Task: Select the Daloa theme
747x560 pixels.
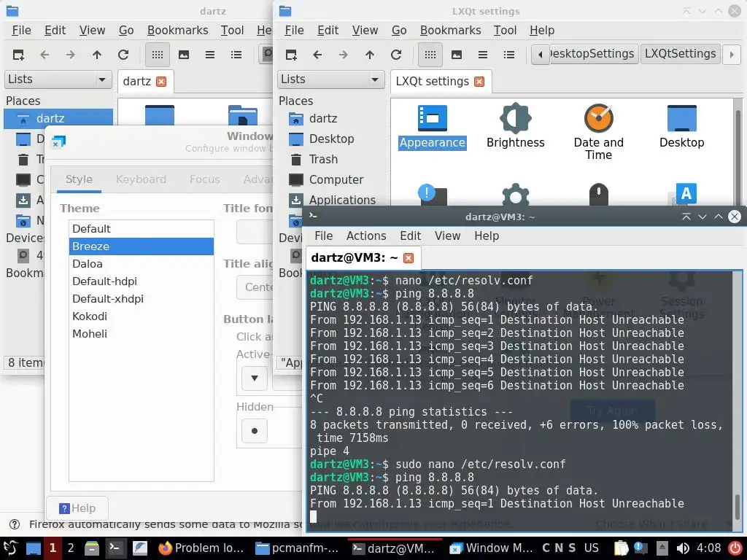Action: [x=142, y=264]
